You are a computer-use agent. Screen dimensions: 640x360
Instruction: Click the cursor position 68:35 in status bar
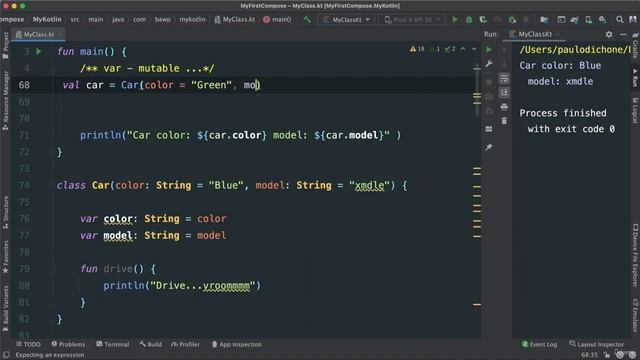(x=589, y=355)
